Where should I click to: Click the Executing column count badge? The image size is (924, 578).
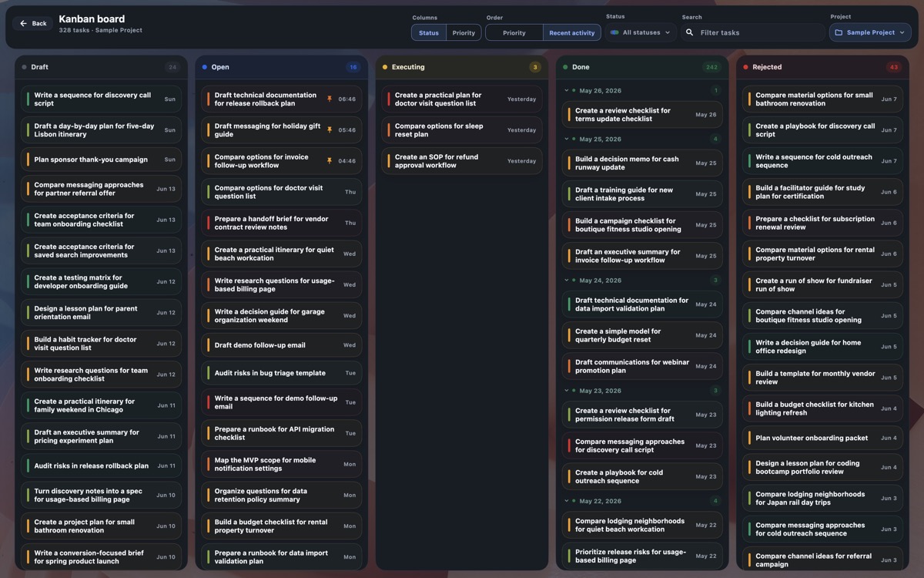click(534, 67)
